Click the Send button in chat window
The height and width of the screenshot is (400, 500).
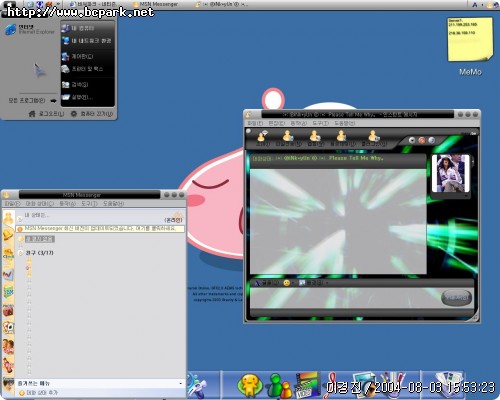pyautogui.click(x=457, y=298)
